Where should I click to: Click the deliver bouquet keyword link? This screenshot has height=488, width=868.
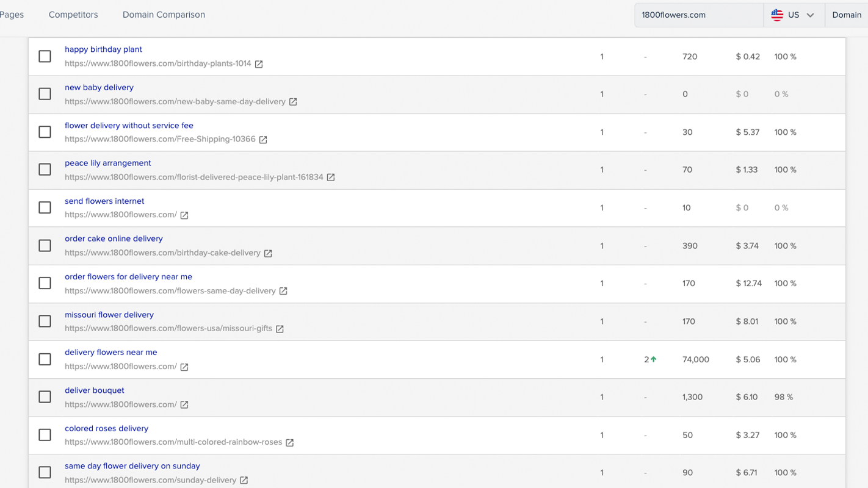tap(95, 390)
